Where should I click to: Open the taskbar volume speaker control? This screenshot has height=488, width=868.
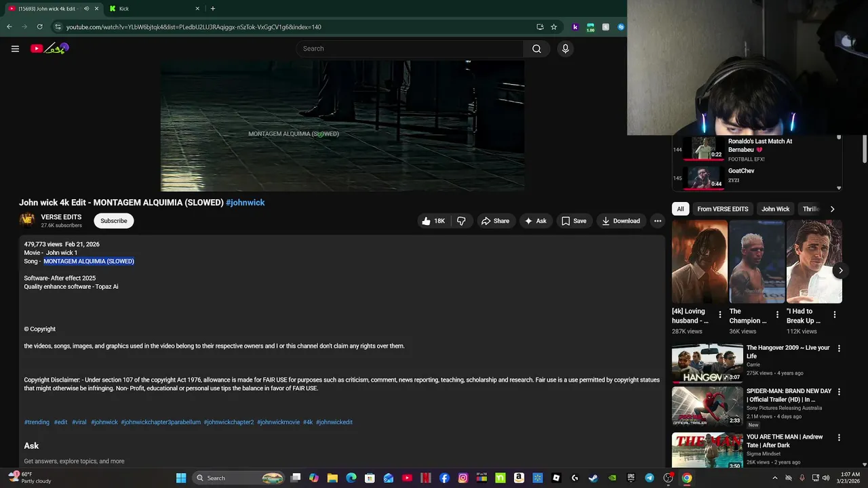[x=825, y=478]
